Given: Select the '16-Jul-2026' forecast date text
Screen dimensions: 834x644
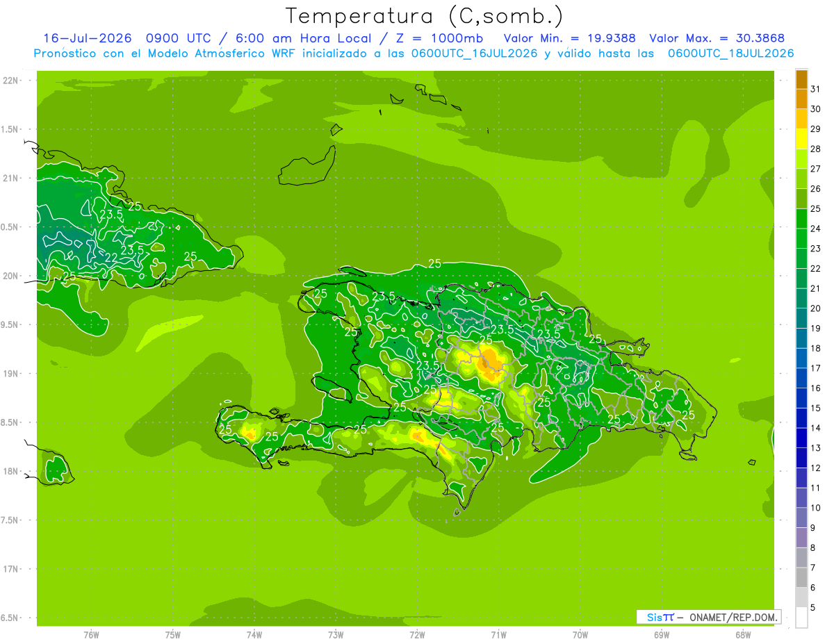Looking at the screenshot, I should pyautogui.click(x=88, y=38).
